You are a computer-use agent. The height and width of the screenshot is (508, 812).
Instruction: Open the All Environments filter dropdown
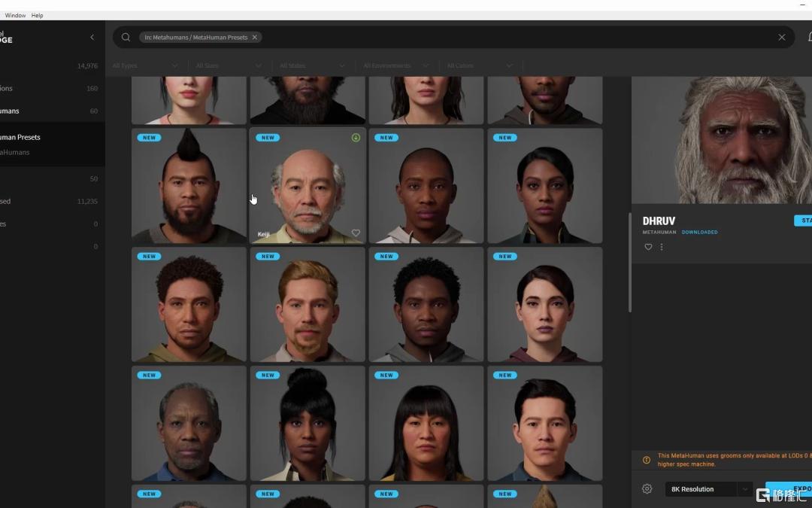click(396, 65)
